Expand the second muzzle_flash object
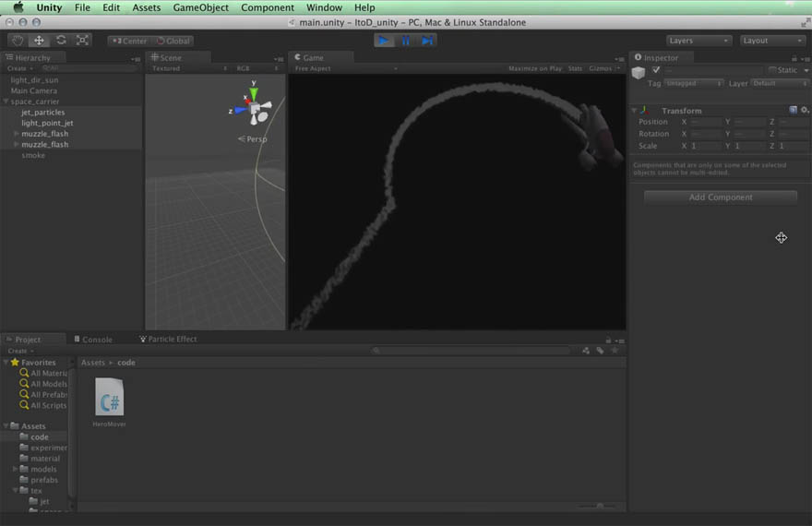This screenshot has height=526, width=812. [16, 145]
